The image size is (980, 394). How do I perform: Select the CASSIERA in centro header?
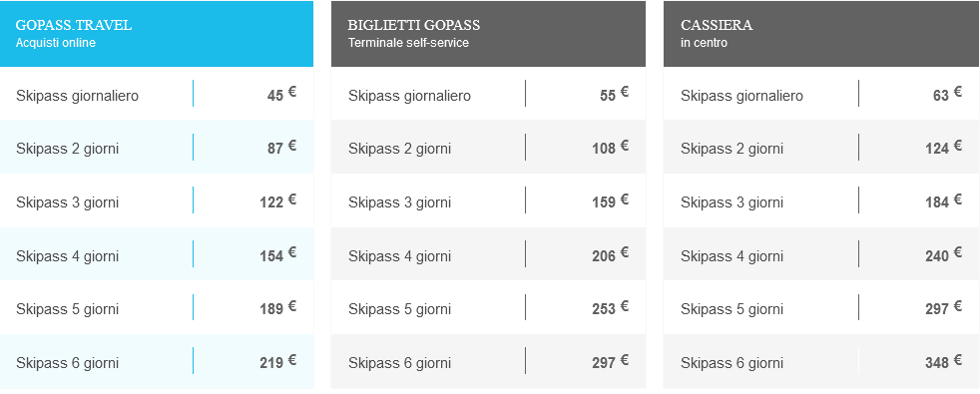click(x=820, y=34)
